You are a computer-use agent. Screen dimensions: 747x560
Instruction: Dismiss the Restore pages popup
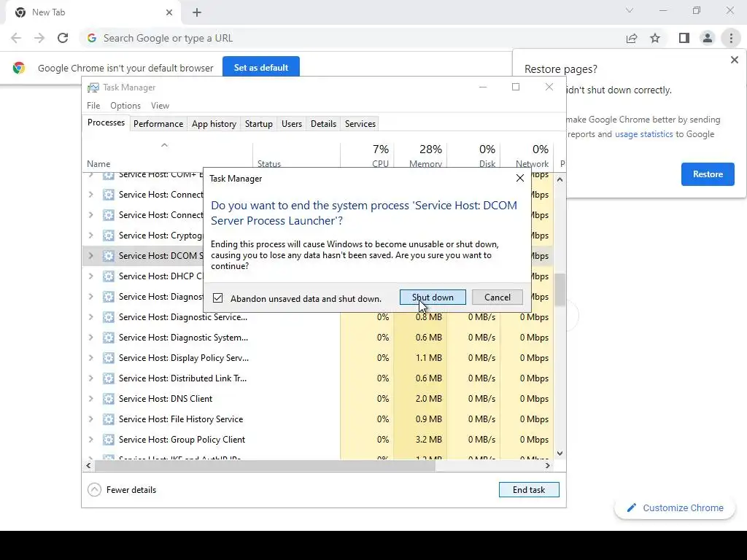click(x=734, y=60)
